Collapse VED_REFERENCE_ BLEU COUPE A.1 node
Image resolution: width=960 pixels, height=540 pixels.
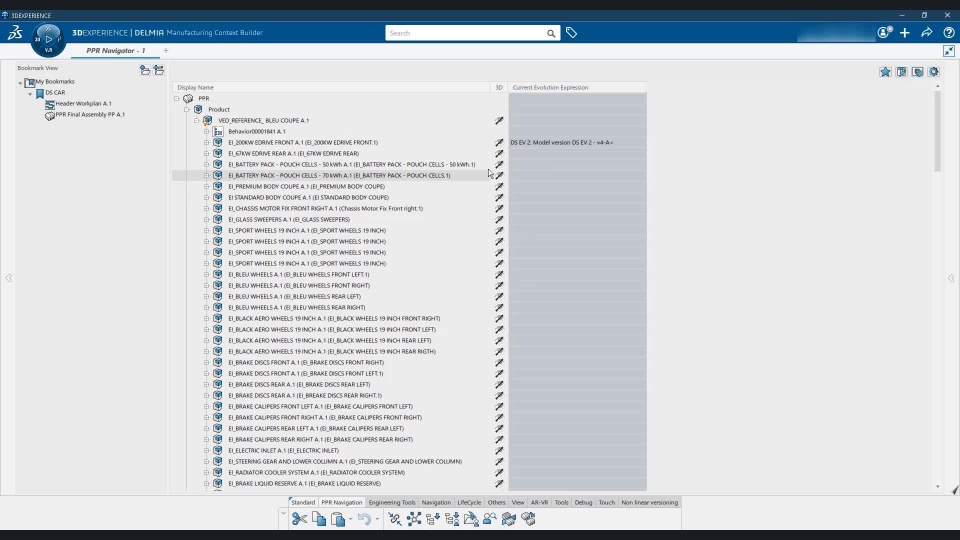pos(197,121)
